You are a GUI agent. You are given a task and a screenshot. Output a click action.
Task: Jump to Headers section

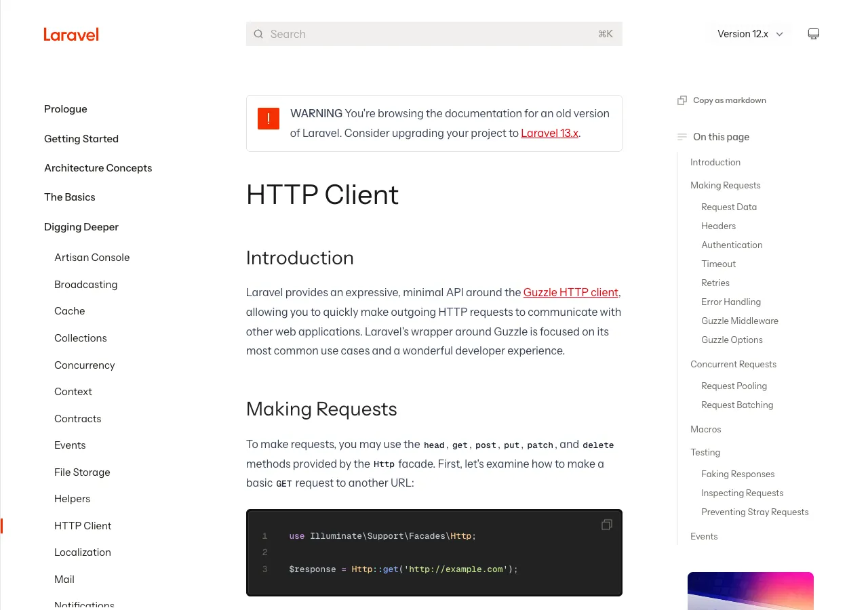[x=719, y=226]
